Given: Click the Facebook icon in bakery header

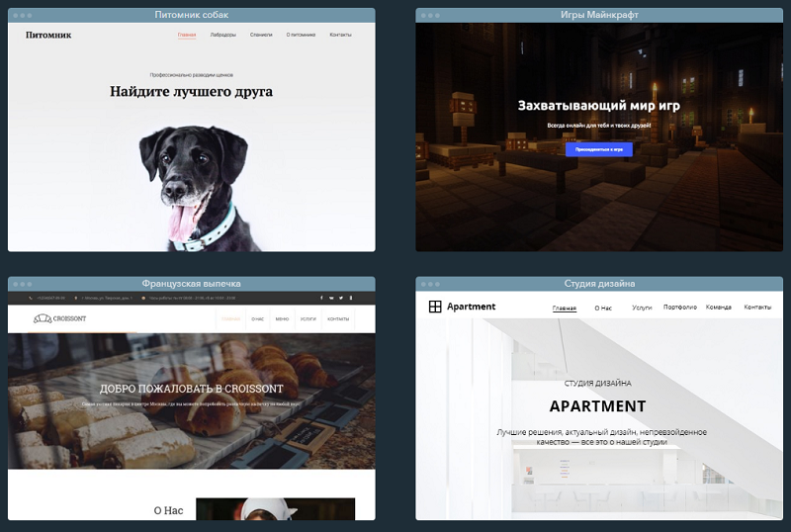Looking at the screenshot, I should pyautogui.click(x=321, y=298).
